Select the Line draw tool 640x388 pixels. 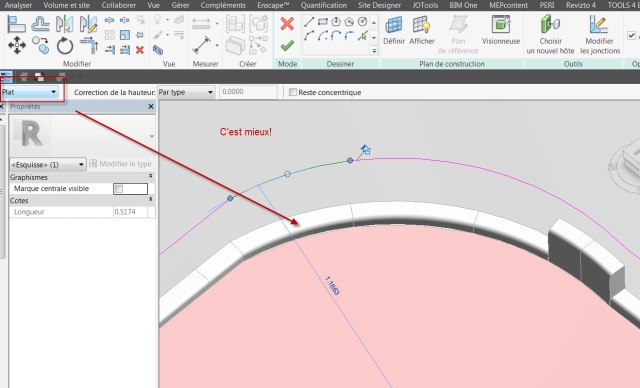(309, 22)
